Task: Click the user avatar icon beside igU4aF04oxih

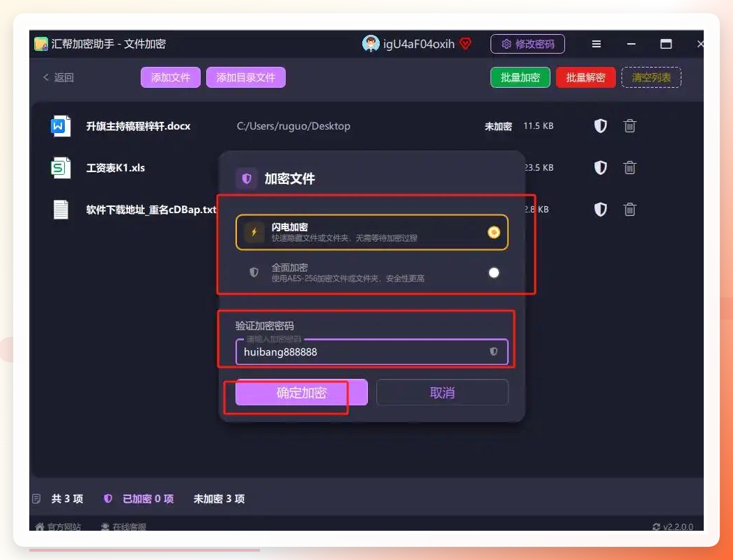Action: [371, 44]
